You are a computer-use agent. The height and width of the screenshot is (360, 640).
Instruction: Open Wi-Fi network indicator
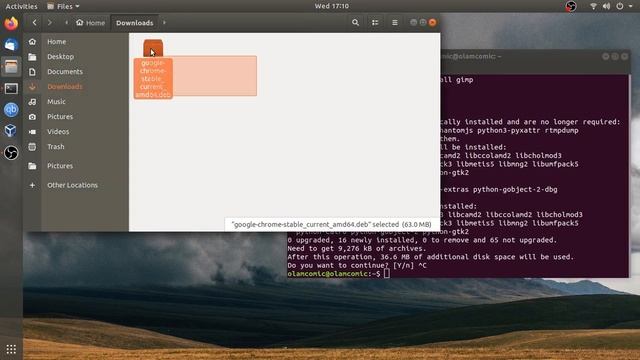click(593, 6)
